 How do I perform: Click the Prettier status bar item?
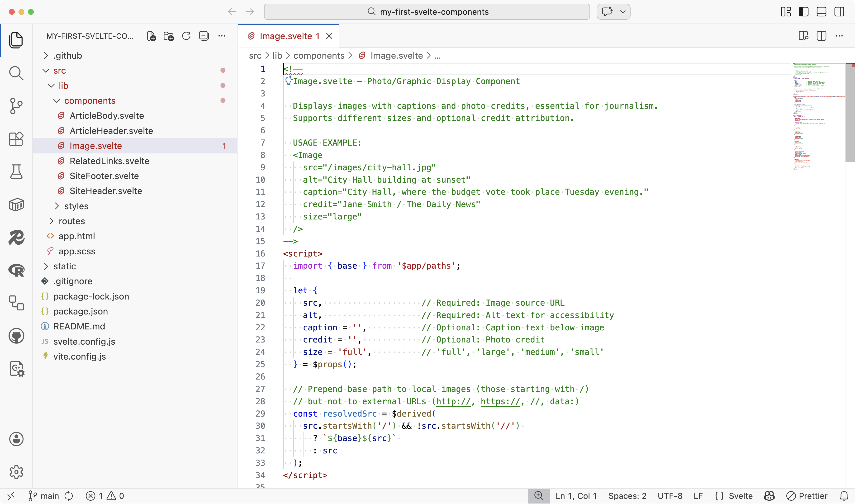[x=807, y=496]
